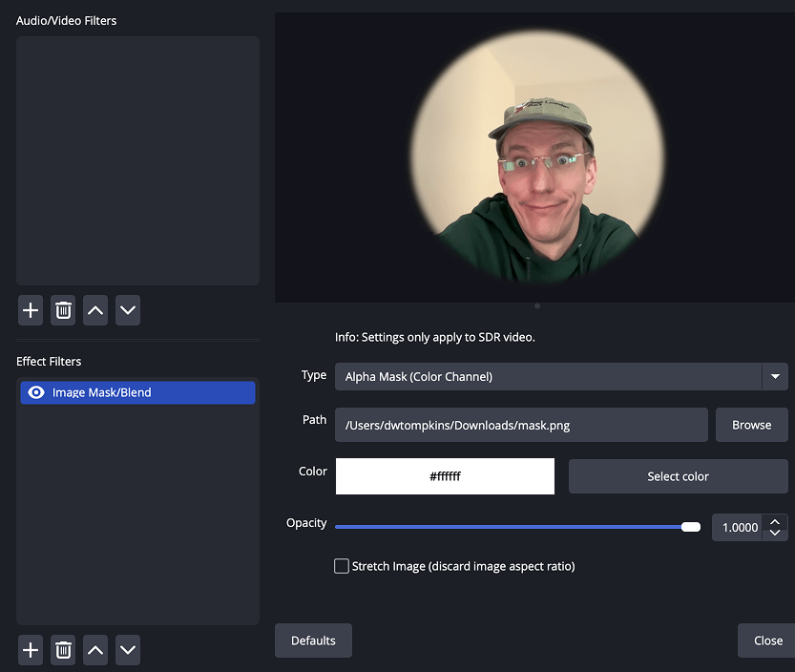
Task: Click the Audio/Video Filters heading
Action: (67, 21)
